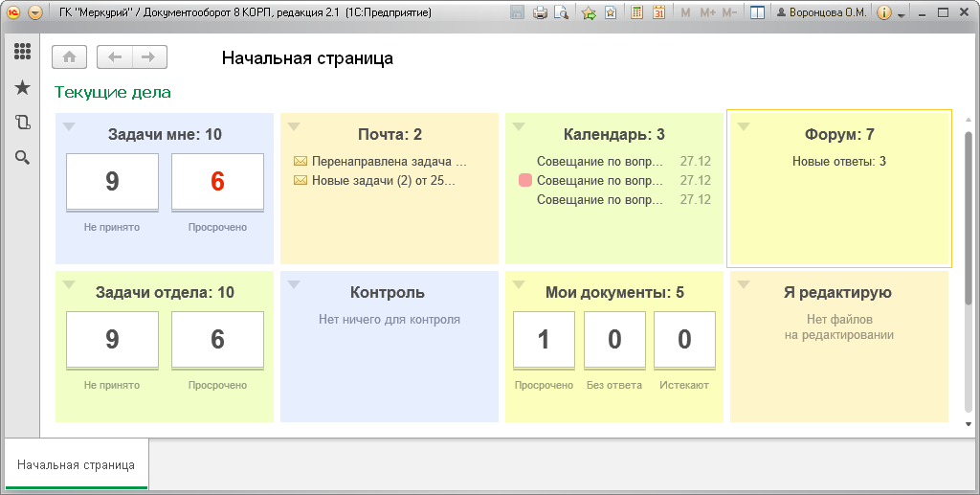This screenshot has height=495, width=980.
Task: Open the Мои документы: 5 heading
Action: (x=614, y=293)
